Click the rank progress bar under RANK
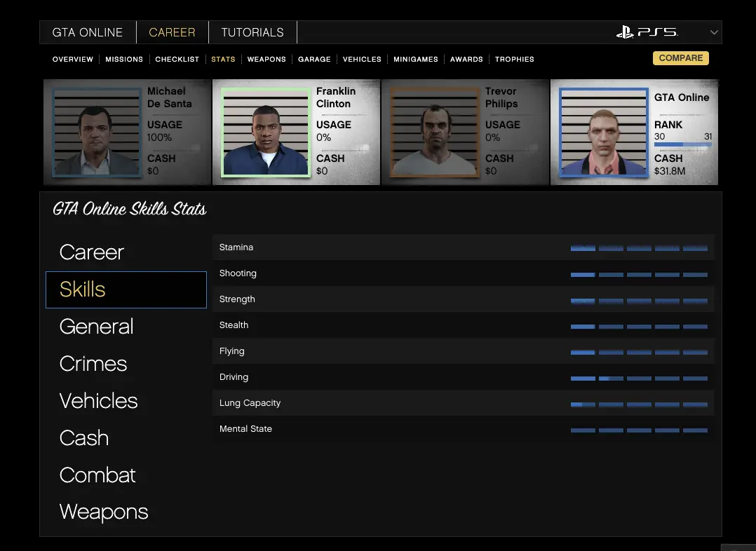Screen dimensions: 756x551 [x=682, y=144]
